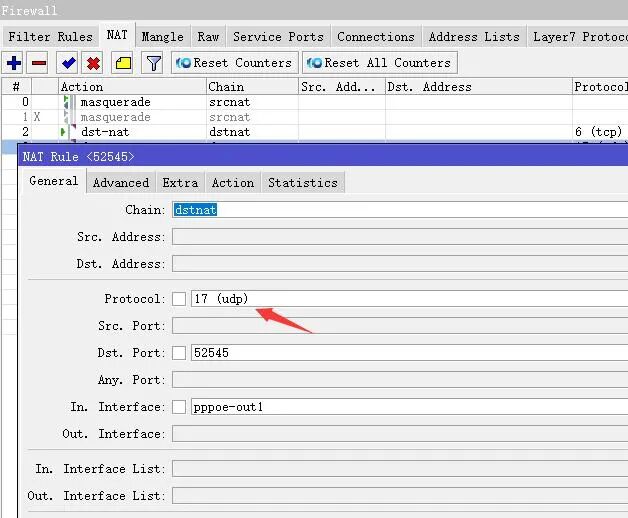
Task: Open Statistics tab in NAT Rule
Action: (303, 183)
